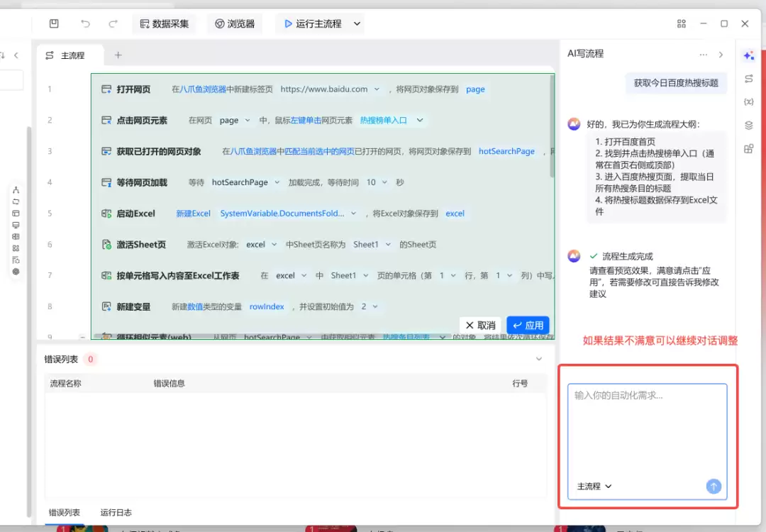Viewport: 766px width, 532px height.
Task: Click the branch condition icon in left sidebar
Action: point(16,190)
